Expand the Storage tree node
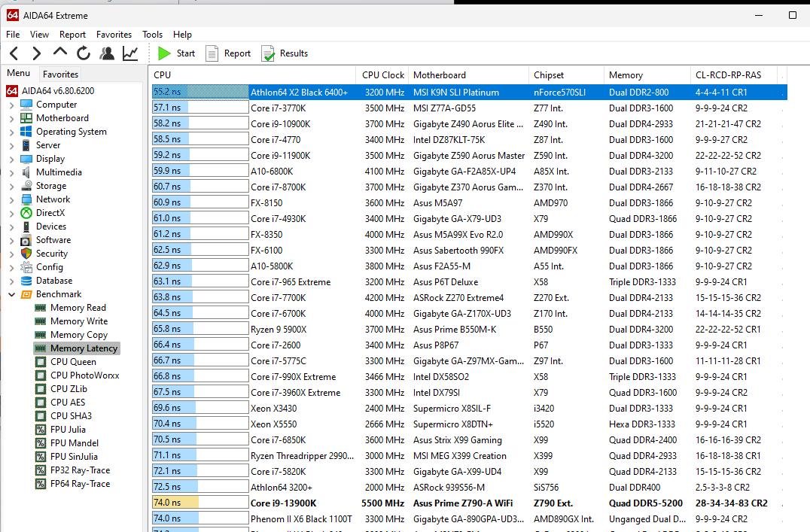 pos(11,185)
